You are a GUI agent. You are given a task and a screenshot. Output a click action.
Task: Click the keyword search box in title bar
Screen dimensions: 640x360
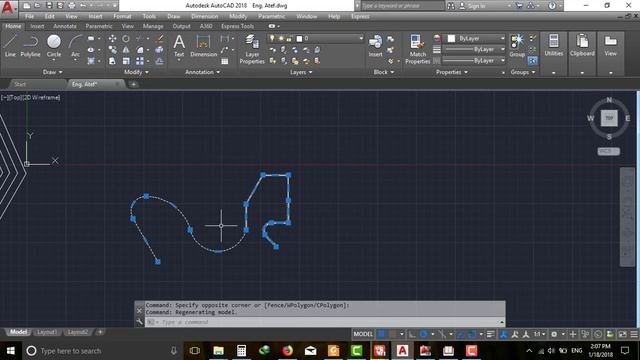402,6
